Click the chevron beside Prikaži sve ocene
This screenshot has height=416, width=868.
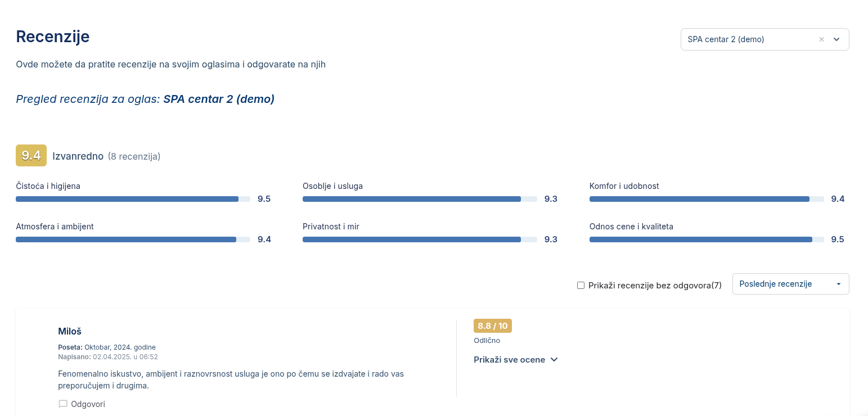coord(554,360)
